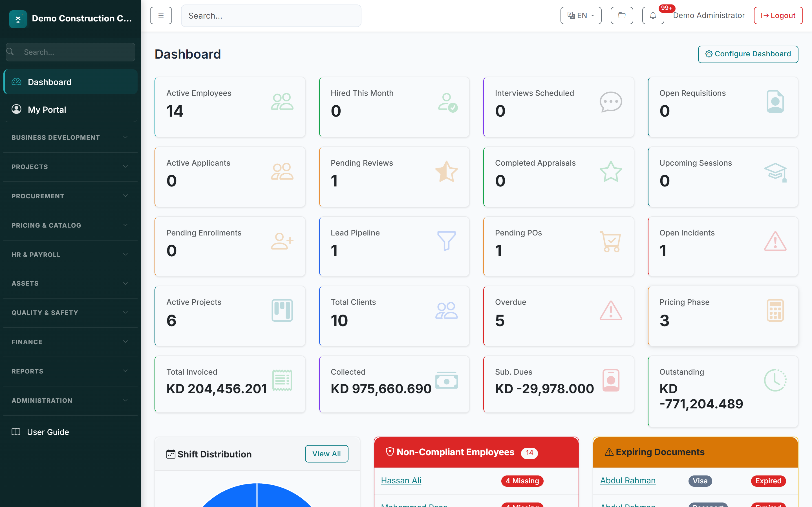Click the Configure Dashboard button

(748, 54)
